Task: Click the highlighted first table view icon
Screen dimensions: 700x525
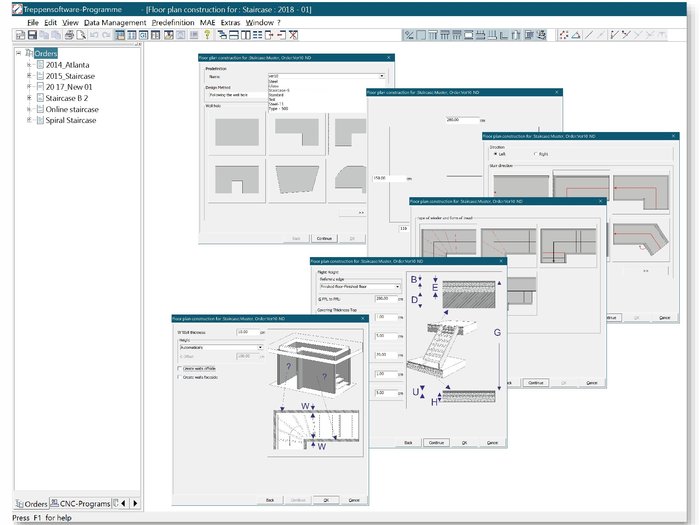Action: point(120,35)
